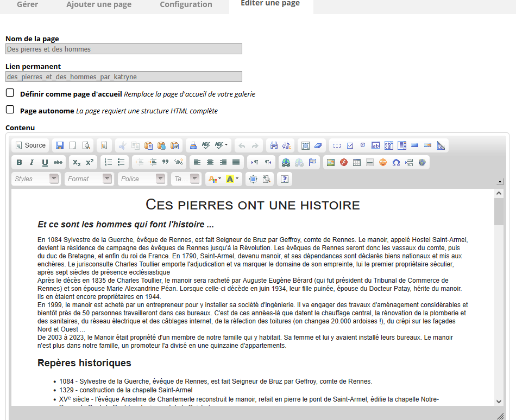Insert a bulleted list
Image resolution: width=516 pixels, height=420 pixels.
121,162
